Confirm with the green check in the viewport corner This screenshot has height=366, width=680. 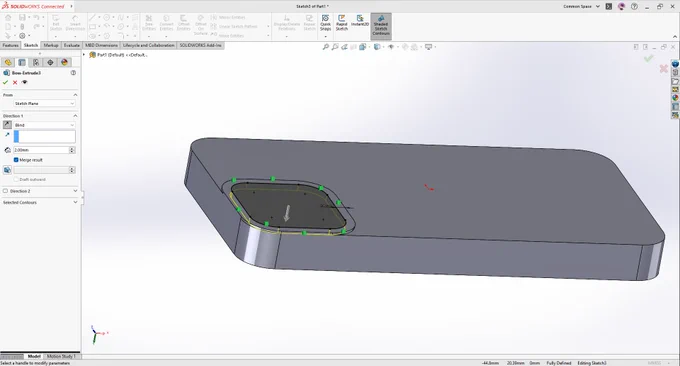648,58
